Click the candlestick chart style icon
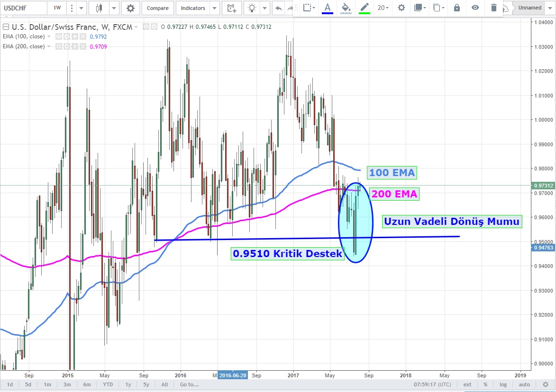Viewport: 556px width, 392px height. (99, 8)
